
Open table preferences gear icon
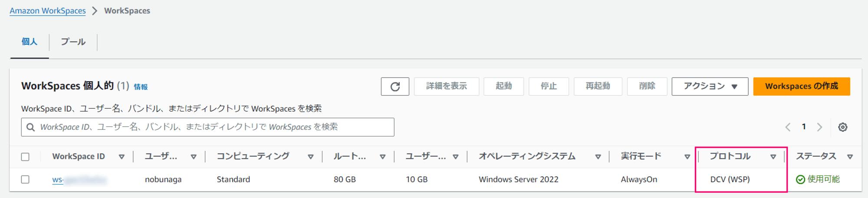[842, 127]
